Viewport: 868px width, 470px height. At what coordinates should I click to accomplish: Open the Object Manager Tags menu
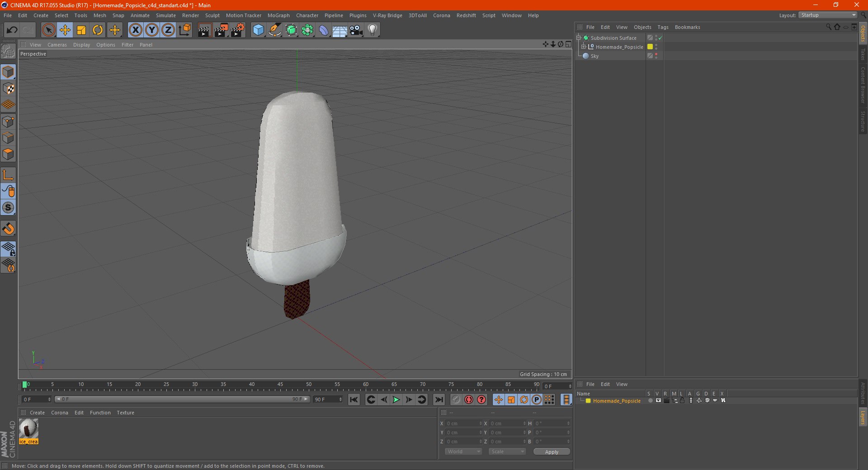pyautogui.click(x=663, y=27)
